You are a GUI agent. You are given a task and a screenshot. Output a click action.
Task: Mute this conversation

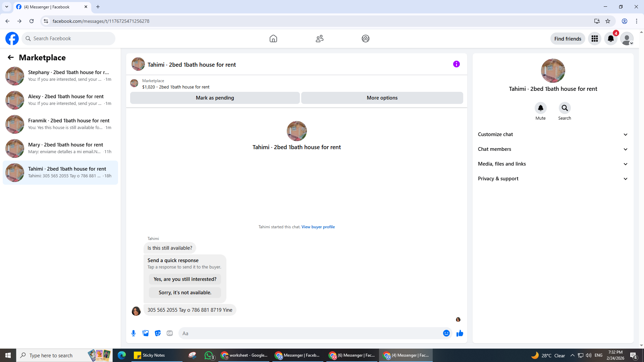point(540,108)
